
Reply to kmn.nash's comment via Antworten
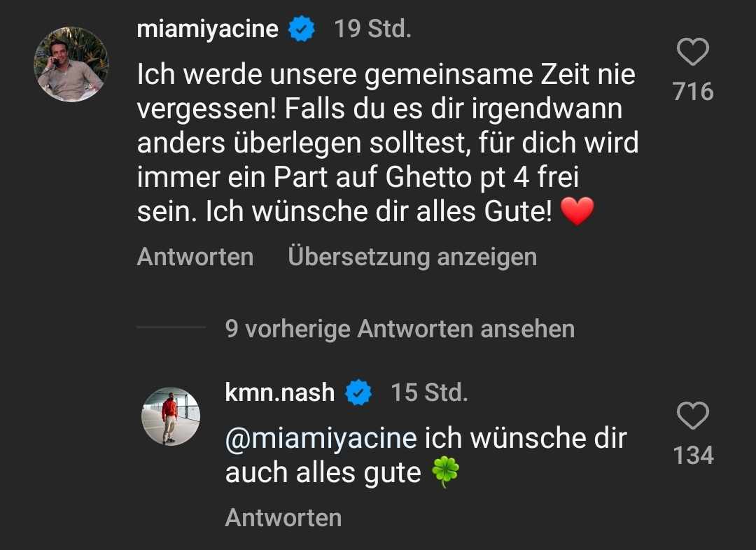[283, 518]
